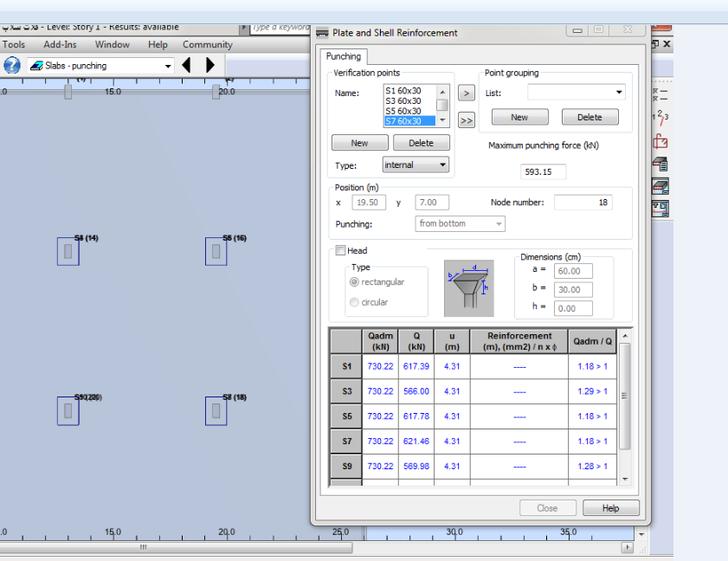Click the top right-toolbar axis icon
728x561 pixels.
tap(660, 94)
